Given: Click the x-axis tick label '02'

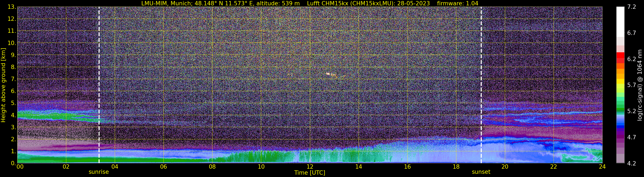Looking at the screenshot, I should [x=66, y=167].
